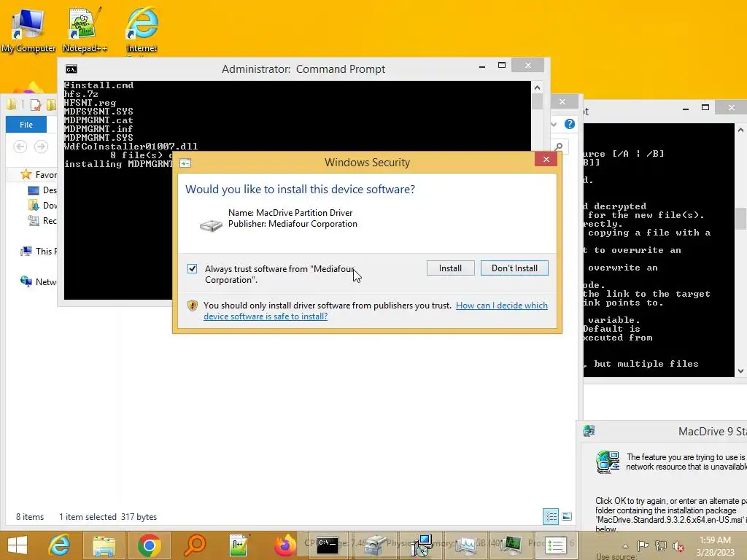Switch Explorer to large icons view
Viewport: 747px width, 560px height.
567,517
